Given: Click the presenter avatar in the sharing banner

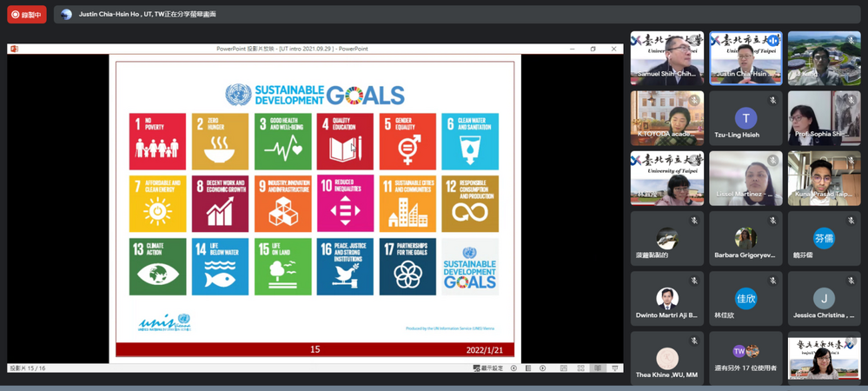Looking at the screenshot, I should point(66,15).
